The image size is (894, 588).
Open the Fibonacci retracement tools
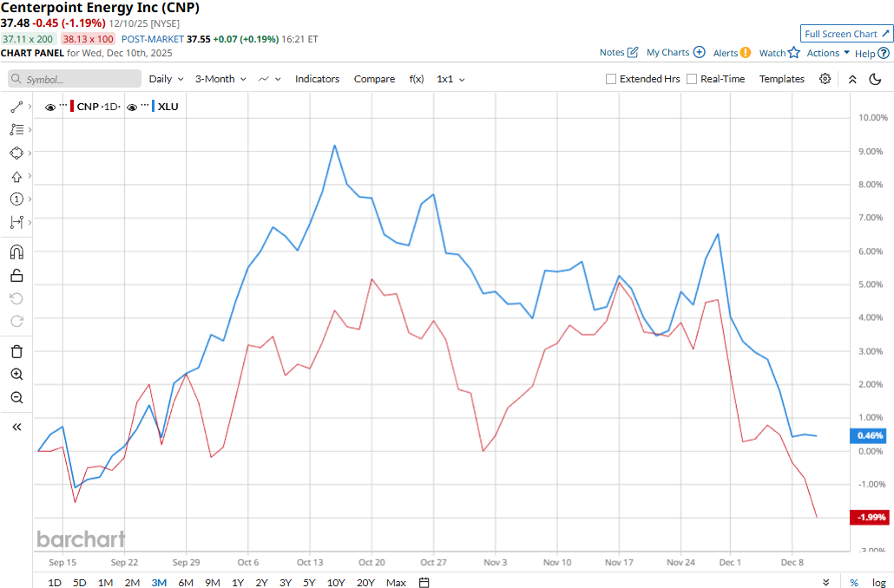[x=16, y=130]
